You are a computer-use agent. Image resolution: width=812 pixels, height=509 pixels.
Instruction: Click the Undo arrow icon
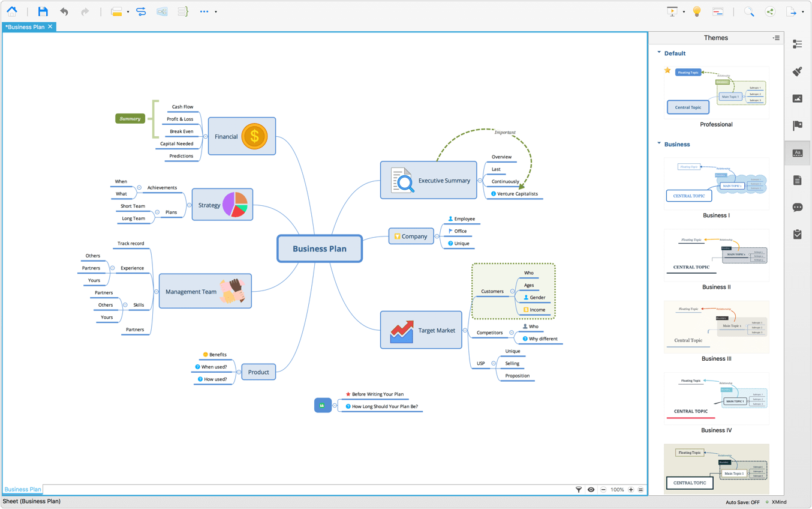click(64, 11)
